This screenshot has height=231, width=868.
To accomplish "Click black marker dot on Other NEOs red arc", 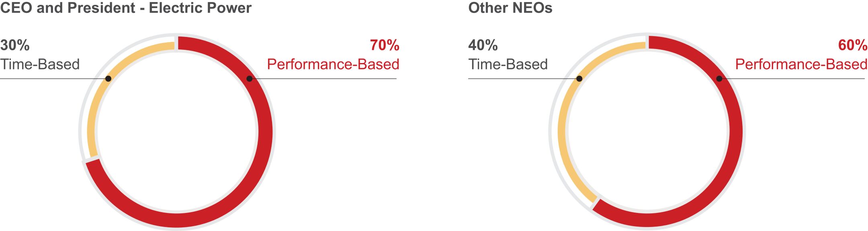I will click(x=719, y=79).
